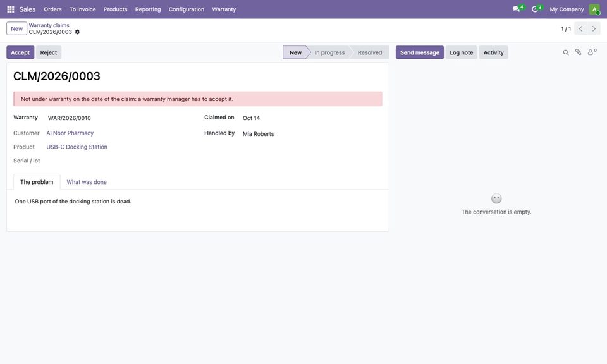This screenshot has height=364, width=607.
Task: Set status to In progress
Action: tap(329, 52)
